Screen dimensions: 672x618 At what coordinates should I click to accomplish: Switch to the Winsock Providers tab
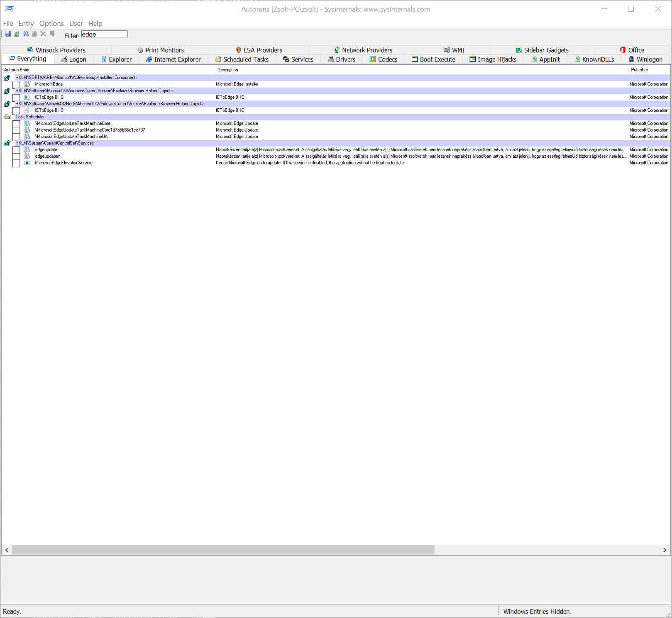pyautogui.click(x=56, y=50)
